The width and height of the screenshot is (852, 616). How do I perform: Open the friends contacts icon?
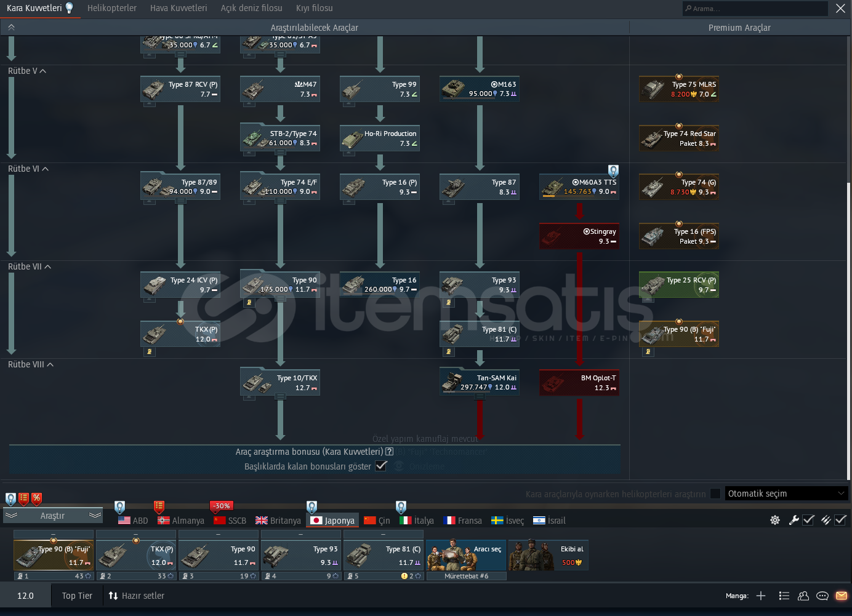[x=803, y=596]
